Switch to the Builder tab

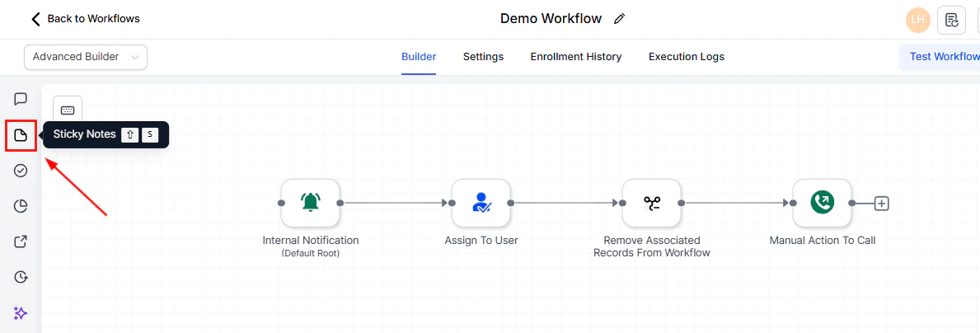[x=419, y=57]
